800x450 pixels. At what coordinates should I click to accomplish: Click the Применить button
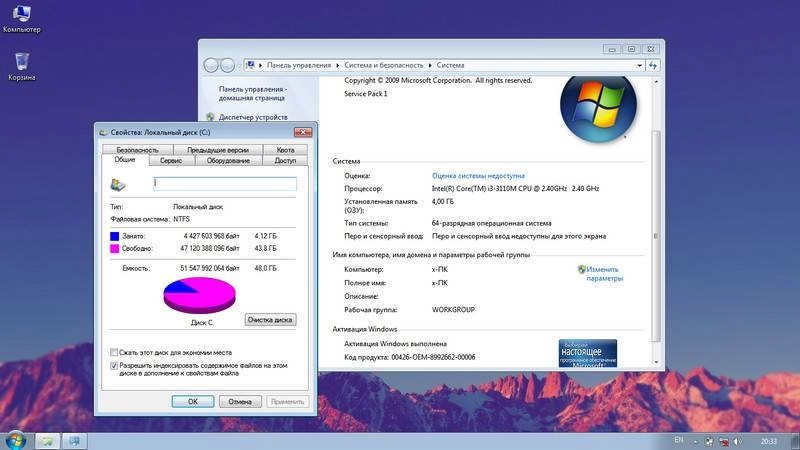click(287, 402)
